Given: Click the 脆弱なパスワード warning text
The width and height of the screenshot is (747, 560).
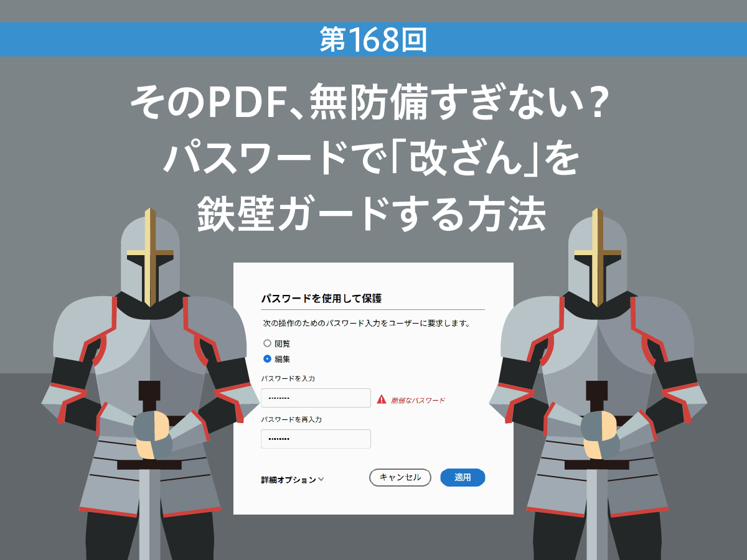Looking at the screenshot, I should pos(418,400).
